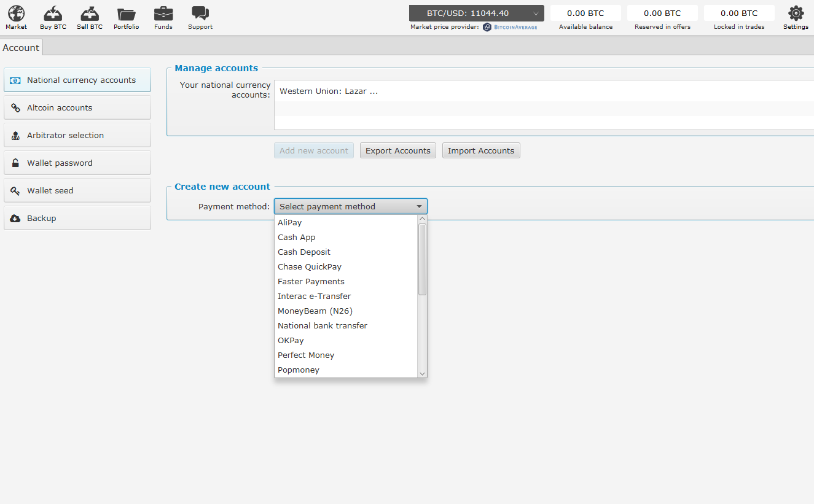The image size is (814, 504).
Task: Open Wallet seed section
Action: (77, 190)
